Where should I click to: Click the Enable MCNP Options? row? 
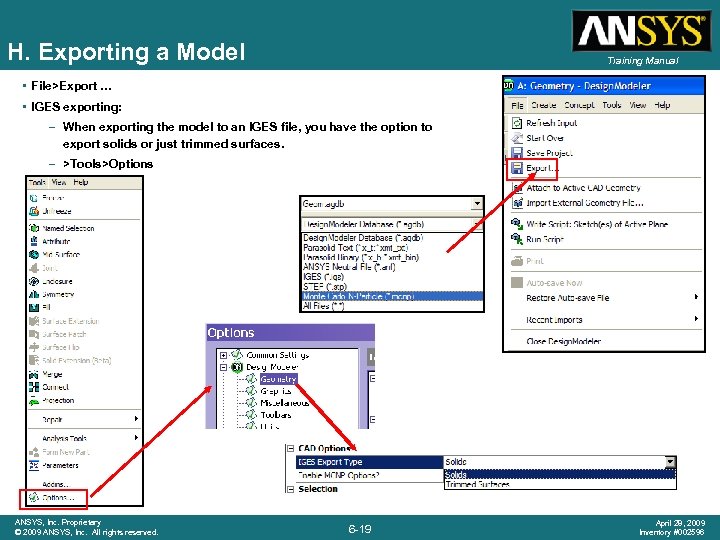[370, 475]
